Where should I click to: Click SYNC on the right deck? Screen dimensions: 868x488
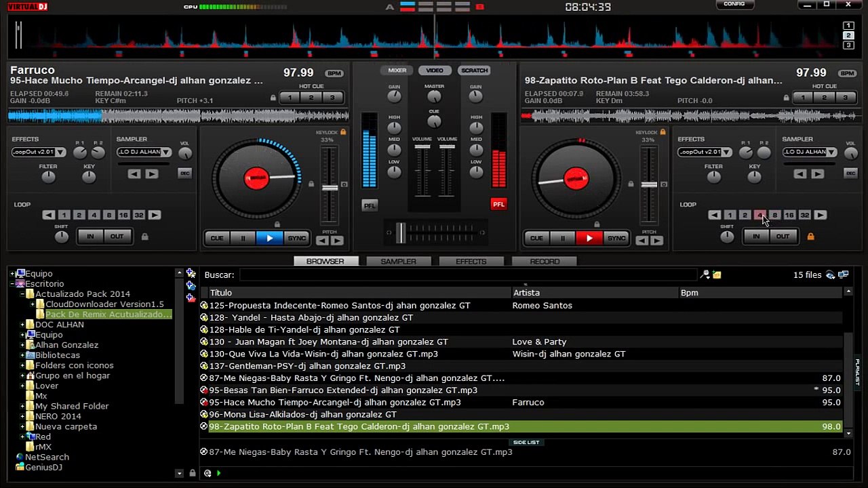[x=616, y=239]
